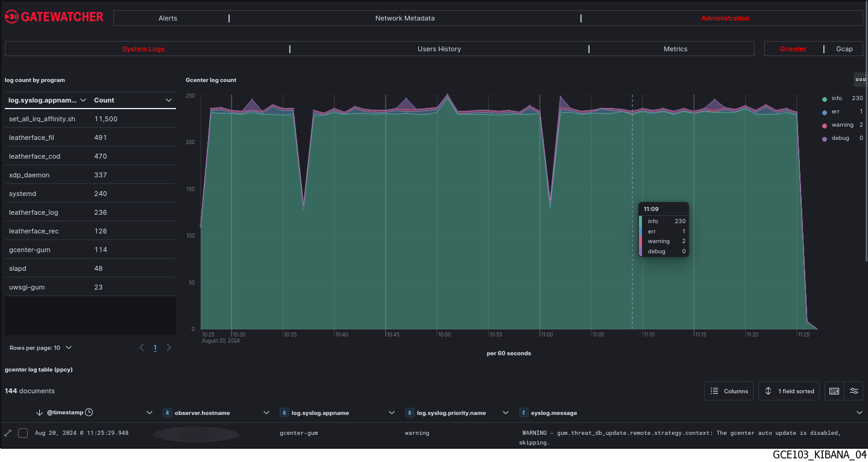Click the text type icon for syslog.message
Screen dimensions: 868x462
pos(524,413)
